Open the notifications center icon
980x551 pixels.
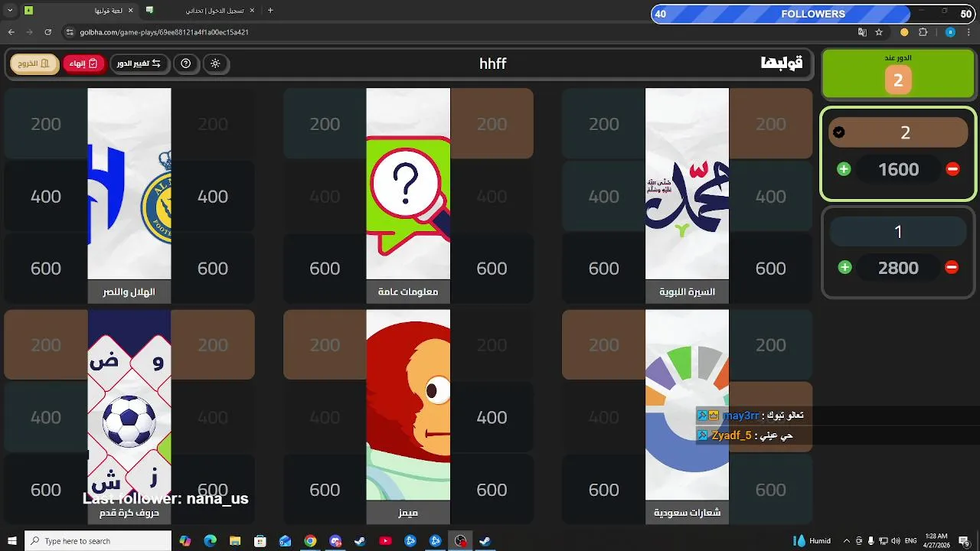pos(964,541)
